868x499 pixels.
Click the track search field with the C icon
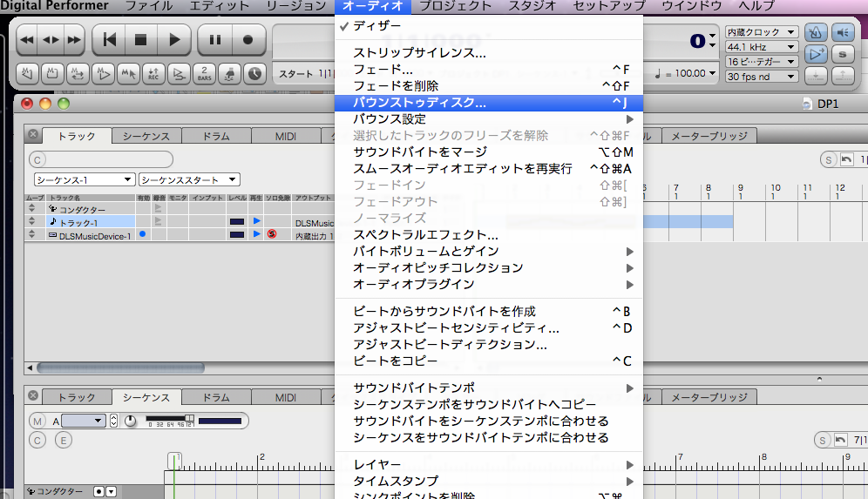[x=101, y=160]
